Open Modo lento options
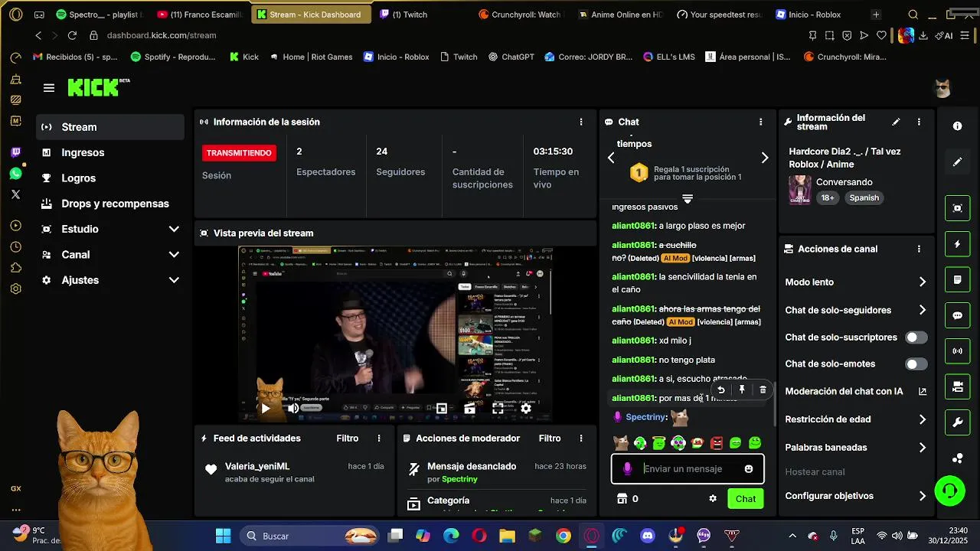This screenshot has width=980, height=551. tap(856, 282)
